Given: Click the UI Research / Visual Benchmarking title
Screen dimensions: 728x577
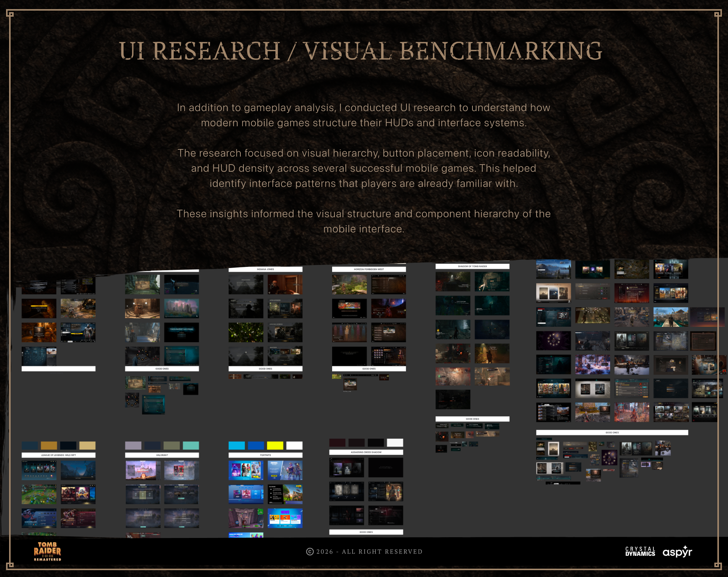Looking at the screenshot, I should click(361, 51).
